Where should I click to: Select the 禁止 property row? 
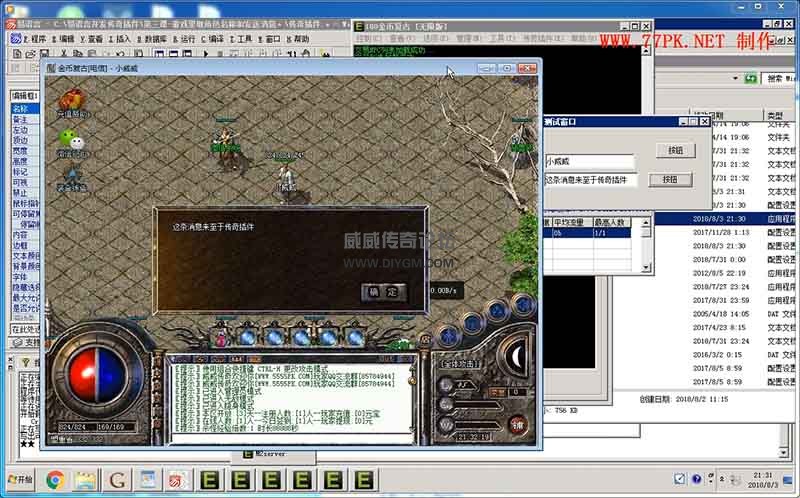tap(25, 193)
